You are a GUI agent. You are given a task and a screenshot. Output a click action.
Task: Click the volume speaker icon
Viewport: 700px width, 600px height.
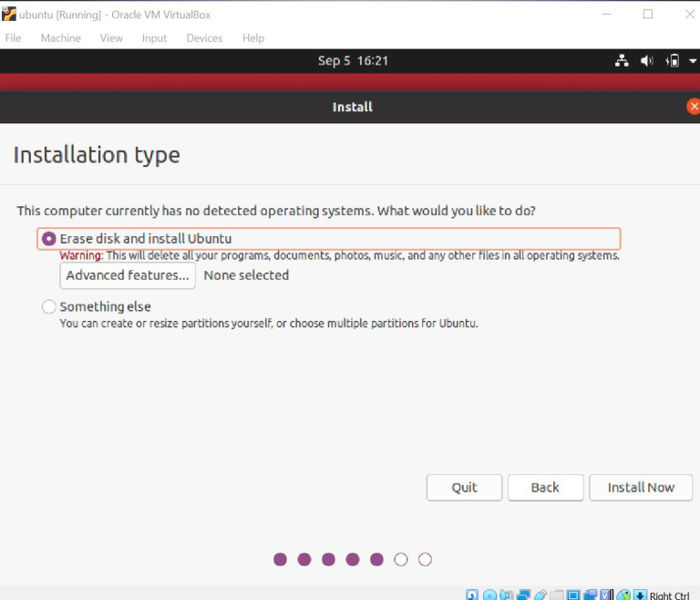646,61
